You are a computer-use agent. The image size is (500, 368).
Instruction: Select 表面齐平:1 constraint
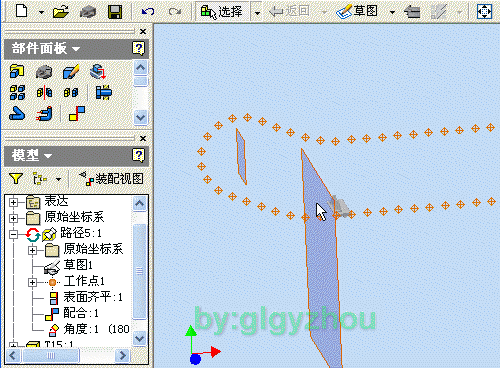point(93,297)
